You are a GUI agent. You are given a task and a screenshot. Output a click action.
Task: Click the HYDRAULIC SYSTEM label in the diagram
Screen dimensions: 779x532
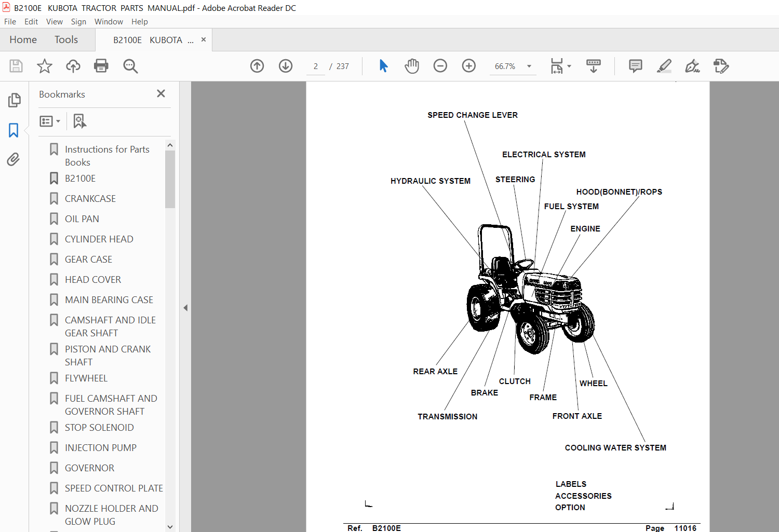point(431,181)
